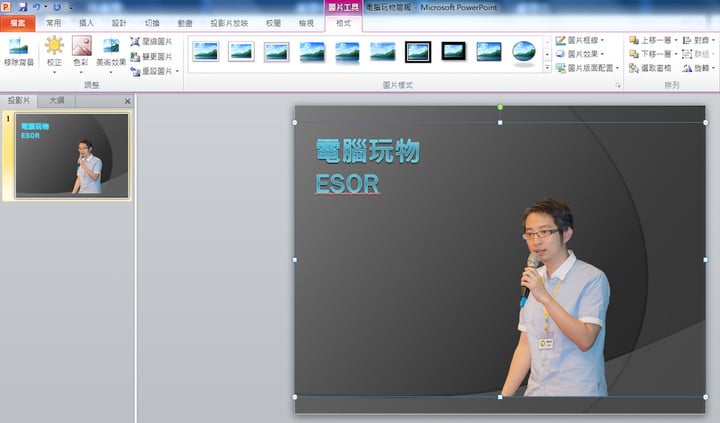720x423 pixels.
Task: Open the 校正 (Corrections) sun icon
Action: point(54,45)
